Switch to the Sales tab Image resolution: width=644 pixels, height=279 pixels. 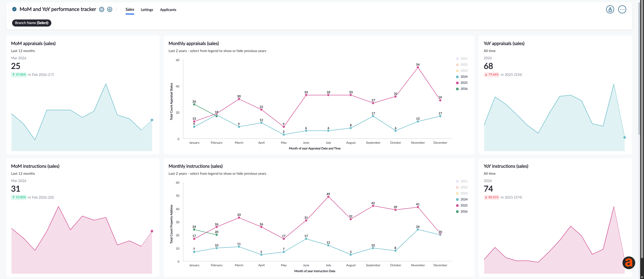click(x=130, y=10)
